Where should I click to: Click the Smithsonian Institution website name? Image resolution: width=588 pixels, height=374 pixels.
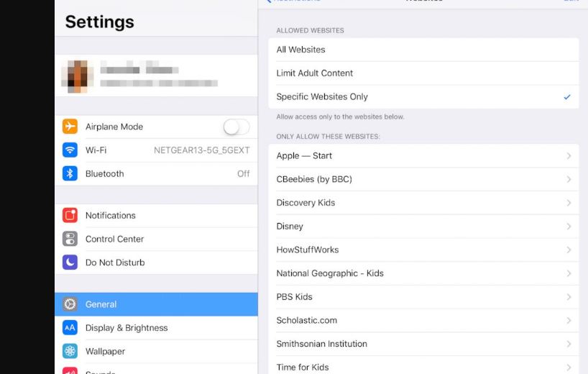[322, 344]
